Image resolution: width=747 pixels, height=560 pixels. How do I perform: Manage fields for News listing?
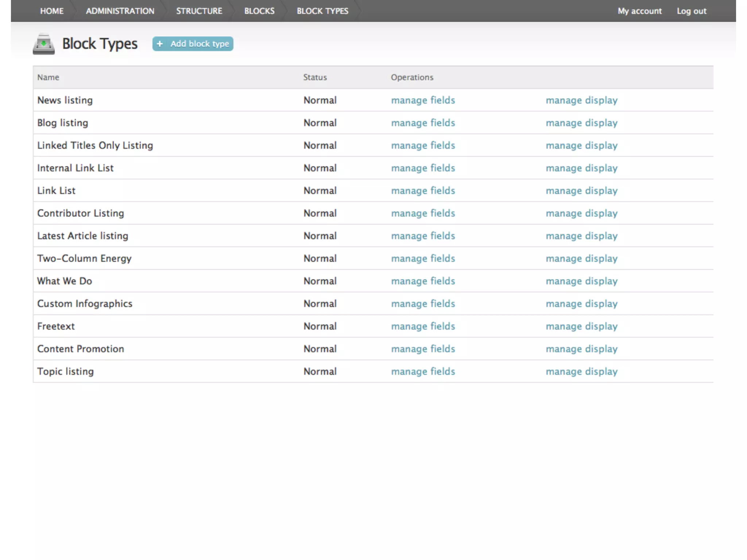[423, 100]
